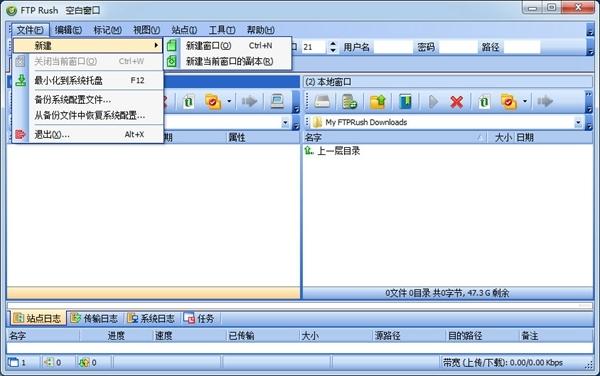The image size is (600, 376).
Task: Click the remote pane refresh icon
Action: tap(188, 101)
